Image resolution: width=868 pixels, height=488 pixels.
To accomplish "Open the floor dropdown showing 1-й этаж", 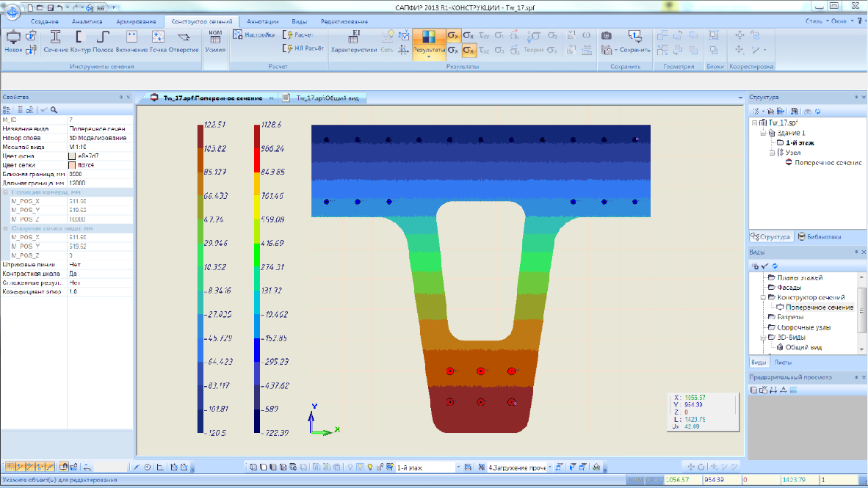I will pos(459,466).
